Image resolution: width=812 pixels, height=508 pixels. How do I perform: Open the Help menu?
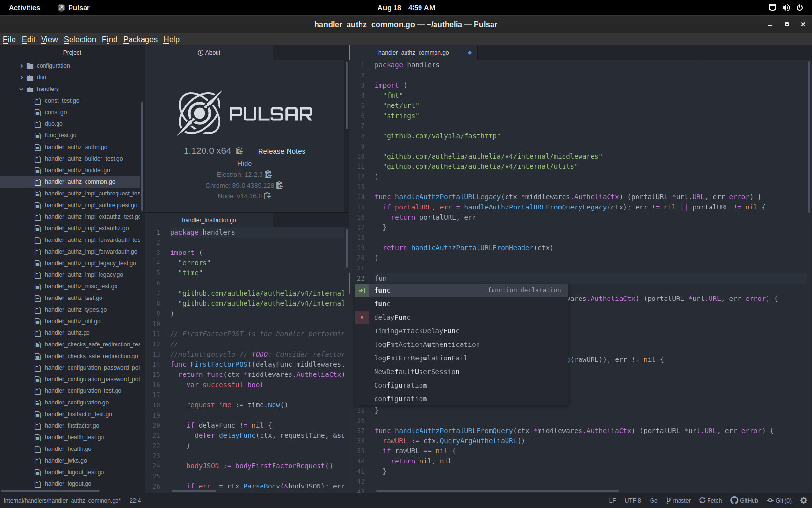coord(172,39)
